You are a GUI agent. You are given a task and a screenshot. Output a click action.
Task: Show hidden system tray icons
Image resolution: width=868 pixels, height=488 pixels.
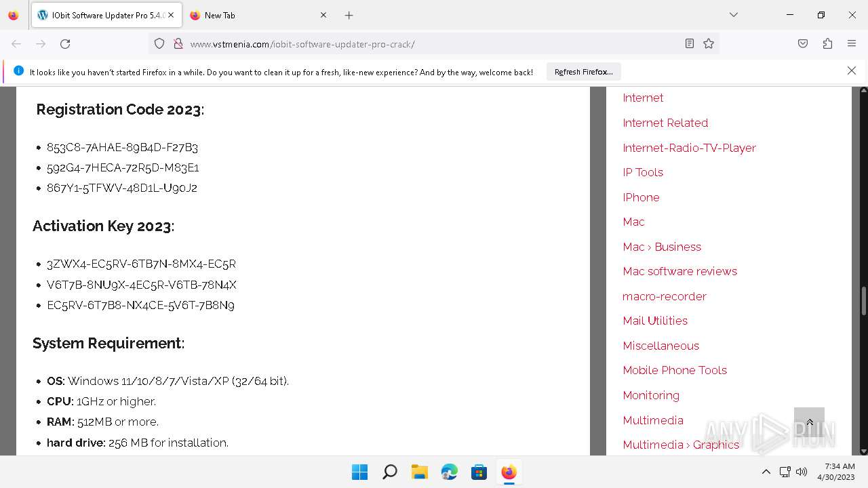pyautogui.click(x=766, y=472)
